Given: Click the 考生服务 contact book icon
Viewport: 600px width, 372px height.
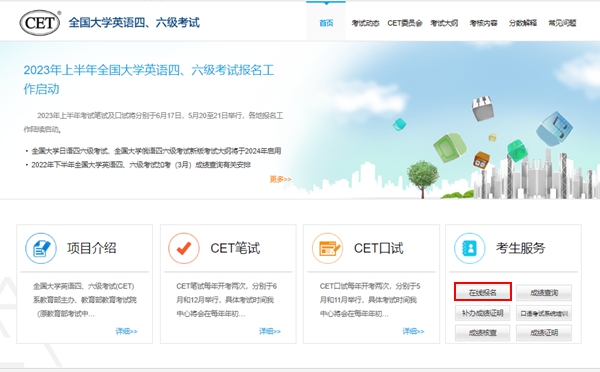Looking at the screenshot, I should 470,248.
